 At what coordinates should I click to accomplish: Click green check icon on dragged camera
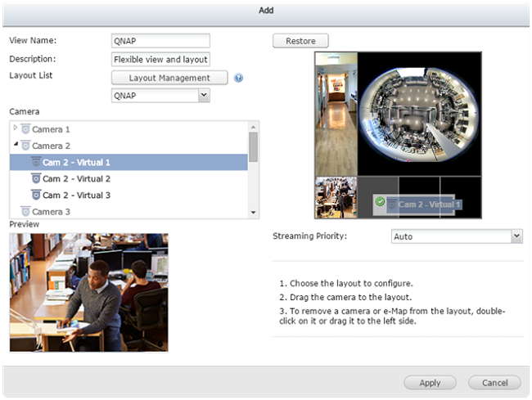coord(380,202)
